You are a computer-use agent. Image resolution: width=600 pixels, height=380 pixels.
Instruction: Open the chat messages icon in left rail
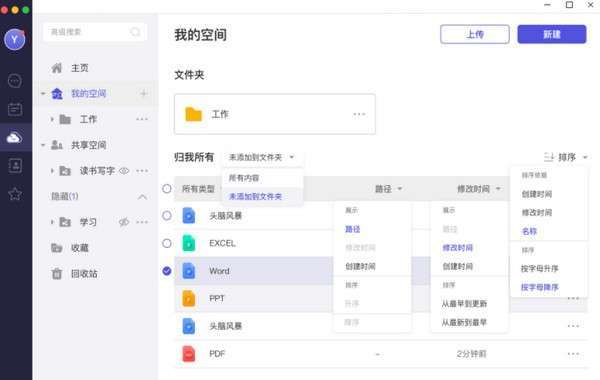15,81
